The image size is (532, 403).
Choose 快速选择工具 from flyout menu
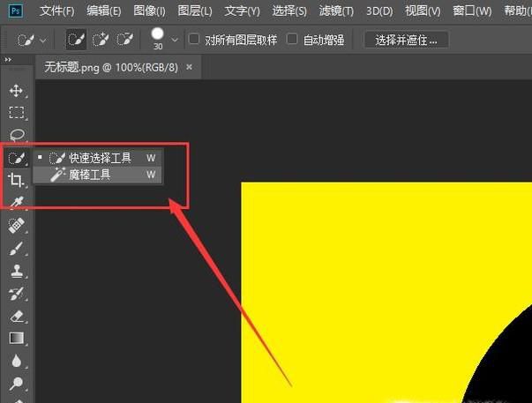pos(98,158)
